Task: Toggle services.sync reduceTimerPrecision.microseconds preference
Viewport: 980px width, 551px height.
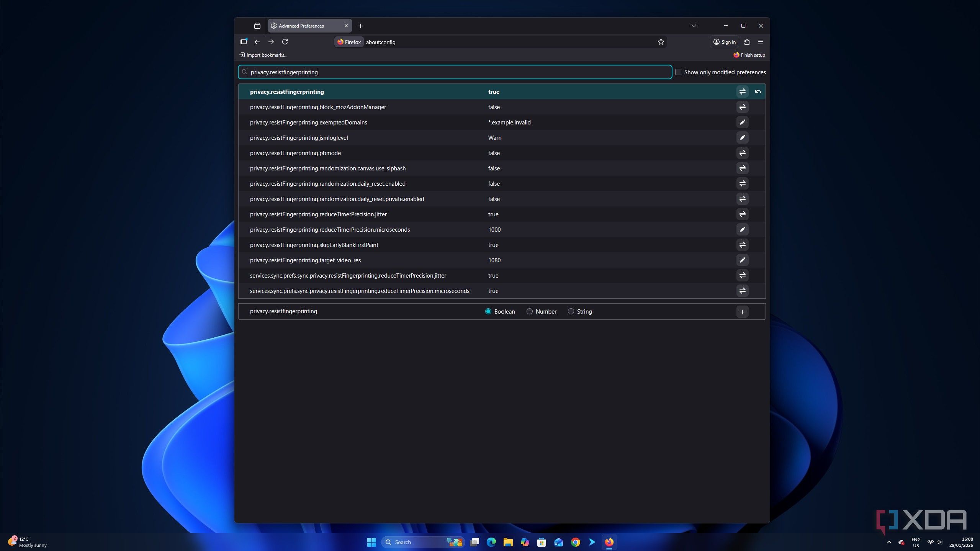Action: [742, 291]
